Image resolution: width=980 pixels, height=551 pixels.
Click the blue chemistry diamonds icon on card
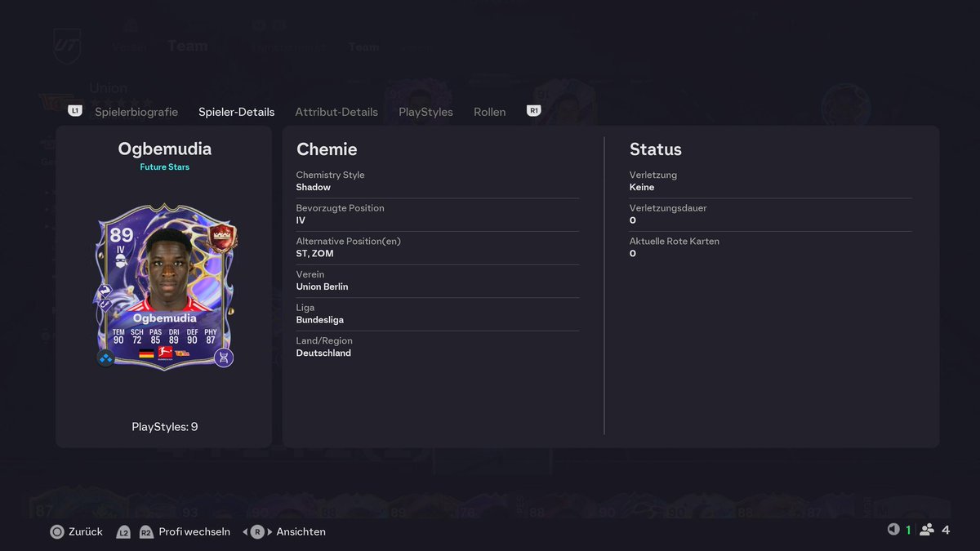click(x=105, y=358)
